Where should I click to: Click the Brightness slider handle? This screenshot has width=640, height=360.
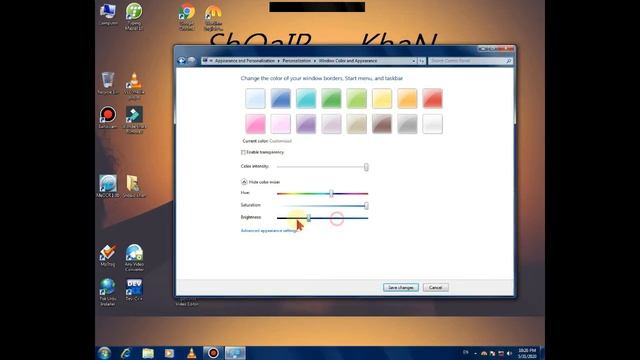(309, 218)
